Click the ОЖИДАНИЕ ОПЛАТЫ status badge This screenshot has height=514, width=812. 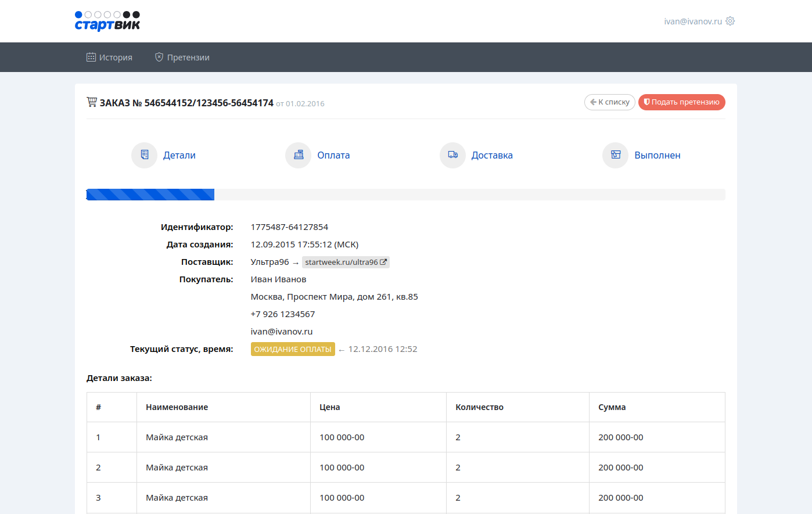point(293,349)
